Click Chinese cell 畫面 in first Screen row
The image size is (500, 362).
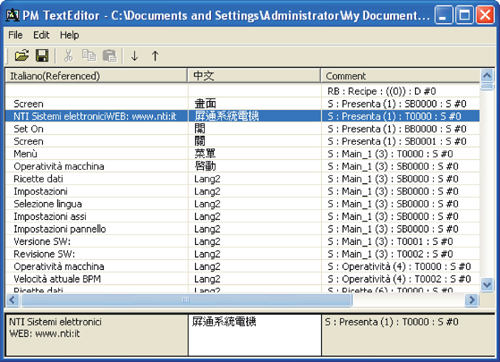click(x=205, y=104)
